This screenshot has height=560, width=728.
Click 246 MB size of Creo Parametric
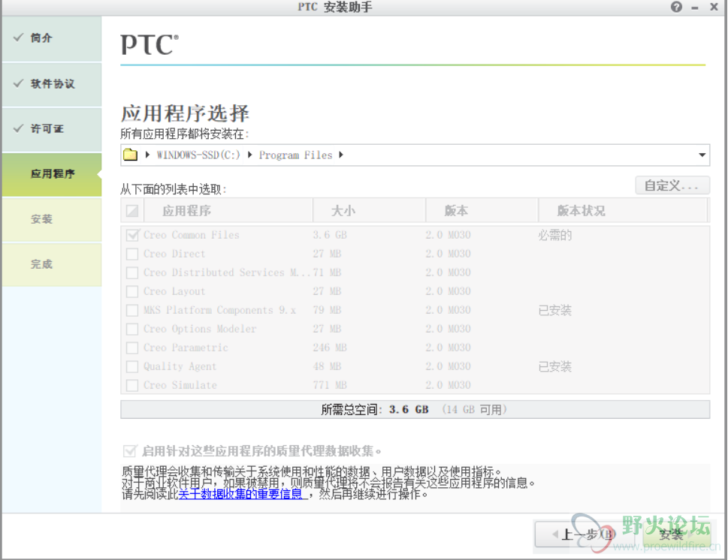click(330, 348)
